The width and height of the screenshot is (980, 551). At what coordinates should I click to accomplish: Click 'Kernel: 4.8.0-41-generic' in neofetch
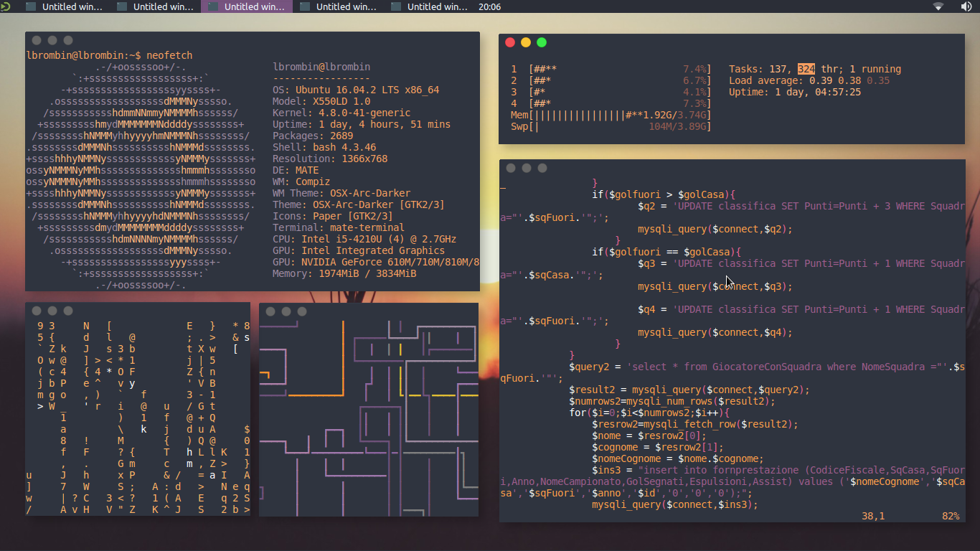coord(341,113)
